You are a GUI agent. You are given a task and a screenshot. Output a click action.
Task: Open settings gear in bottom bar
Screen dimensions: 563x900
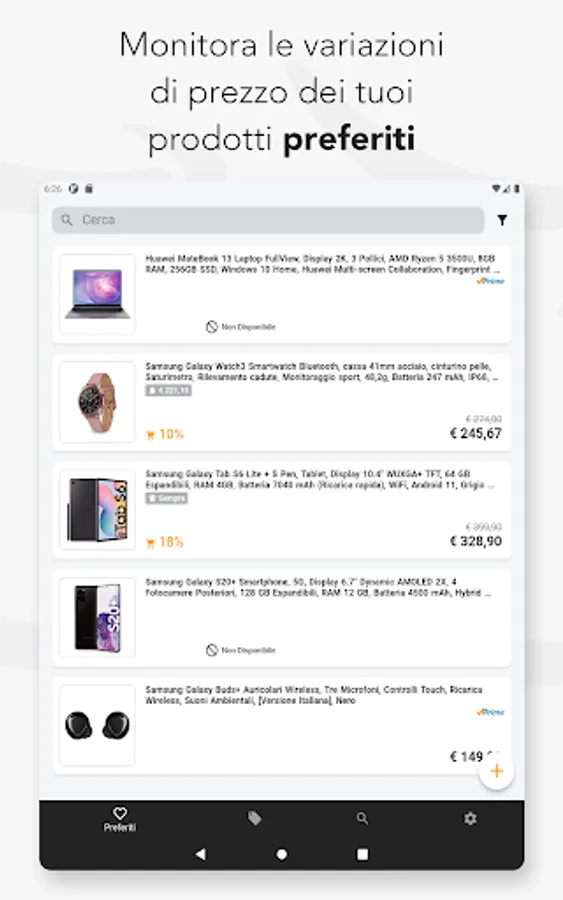click(x=471, y=818)
